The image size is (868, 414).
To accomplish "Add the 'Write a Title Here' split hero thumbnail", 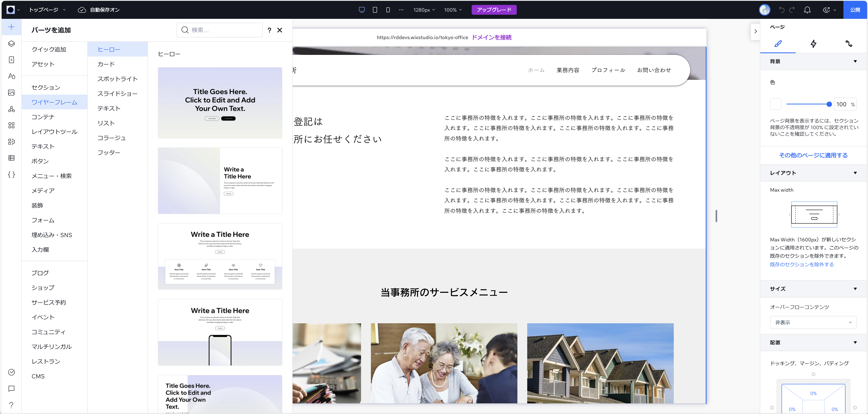I will [x=220, y=181].
